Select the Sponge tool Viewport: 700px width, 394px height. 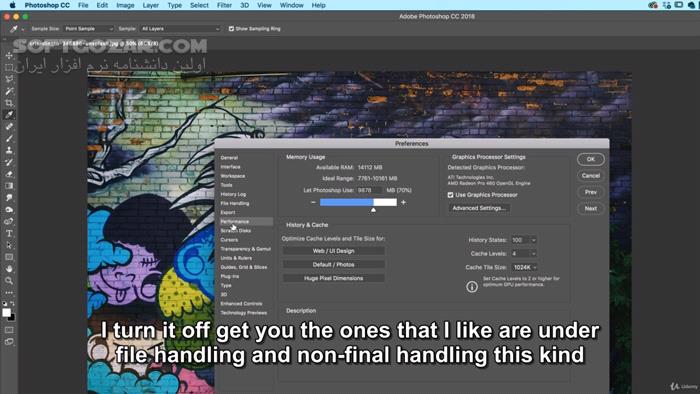click(x=9, y=209)
